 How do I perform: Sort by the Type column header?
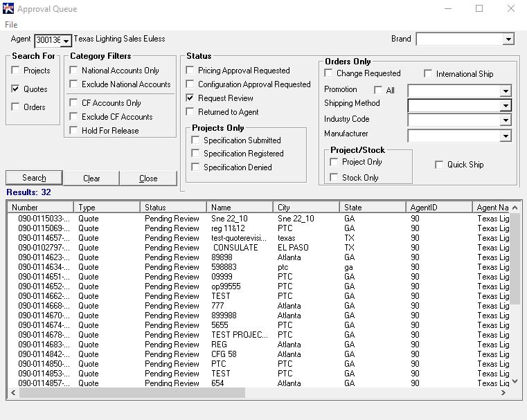(107, 208)
